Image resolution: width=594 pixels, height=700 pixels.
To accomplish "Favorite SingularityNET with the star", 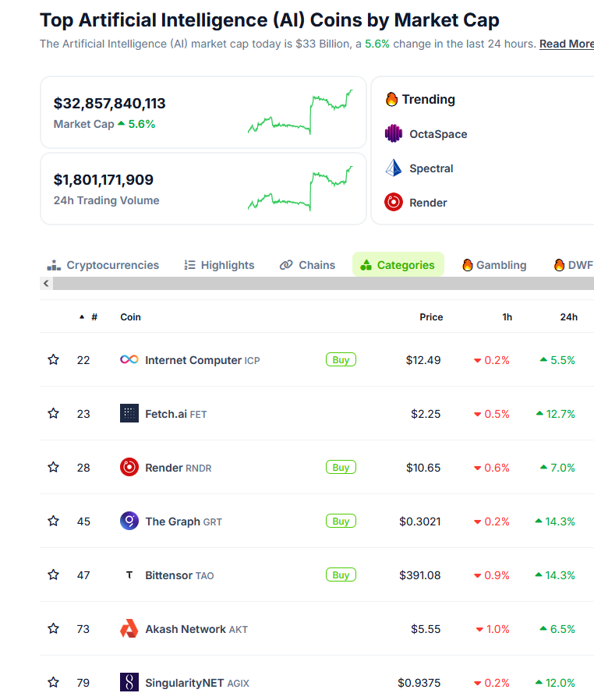I will coord(53,682).
